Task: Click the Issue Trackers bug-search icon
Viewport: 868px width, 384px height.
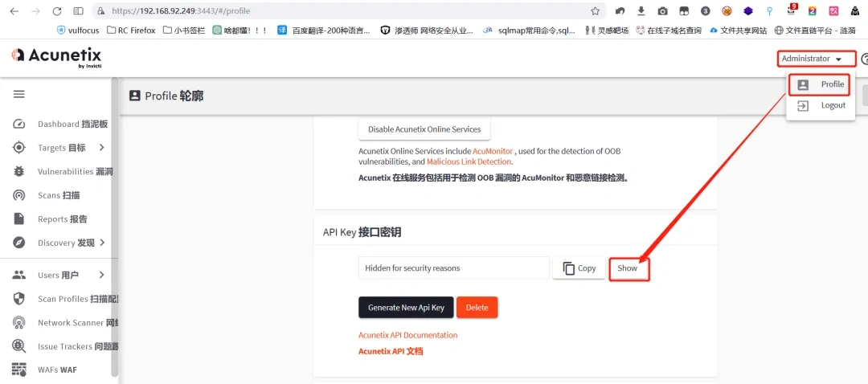Action: pyautogui.click(x=18, y=346)
